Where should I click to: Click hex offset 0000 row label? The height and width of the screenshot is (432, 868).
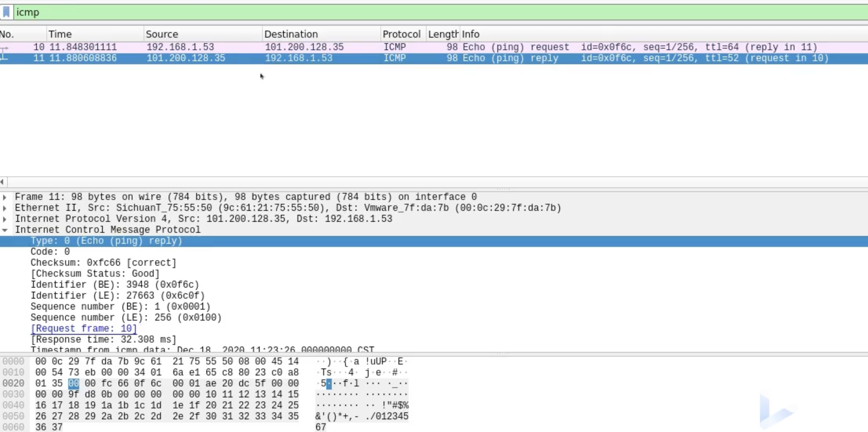coord(13,362)
